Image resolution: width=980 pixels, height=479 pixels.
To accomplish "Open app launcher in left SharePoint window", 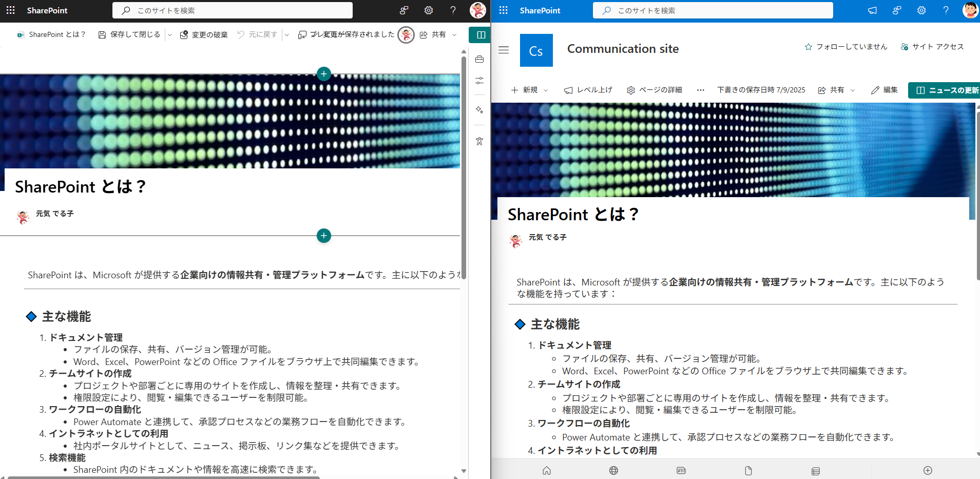I will click(x=10, y=10).
